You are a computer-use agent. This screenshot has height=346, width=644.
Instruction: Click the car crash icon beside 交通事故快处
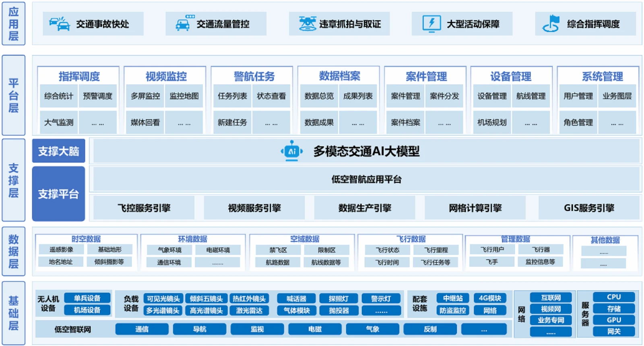[x=60, y=24]
